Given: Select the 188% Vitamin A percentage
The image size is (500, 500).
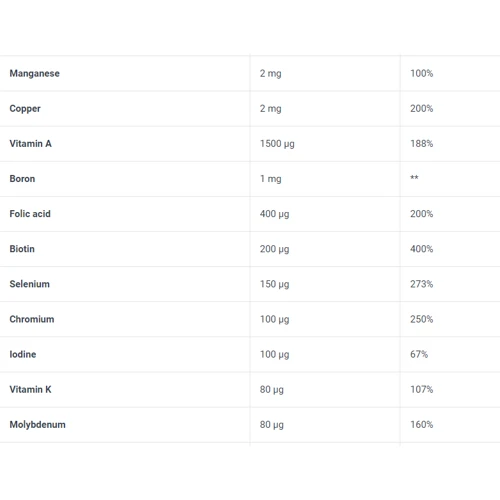Looking at the screenshot, I should click(x=422, y=144).
